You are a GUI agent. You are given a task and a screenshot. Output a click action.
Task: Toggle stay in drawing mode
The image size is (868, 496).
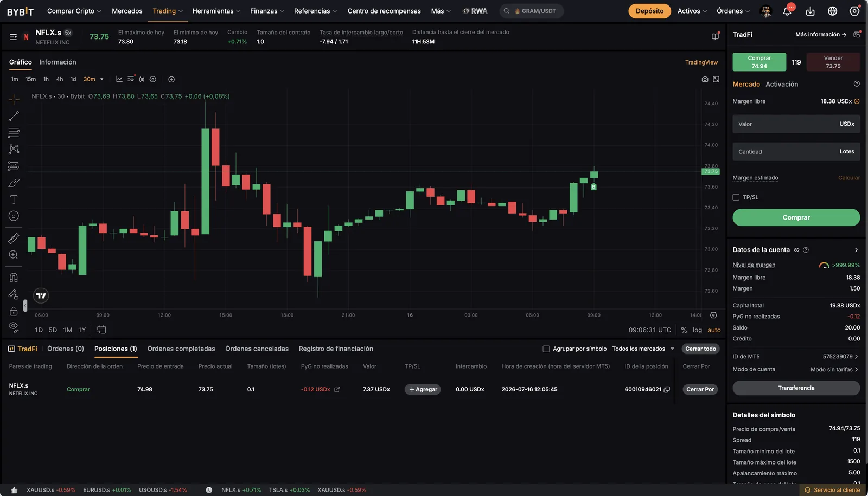(x=14, y=294)
